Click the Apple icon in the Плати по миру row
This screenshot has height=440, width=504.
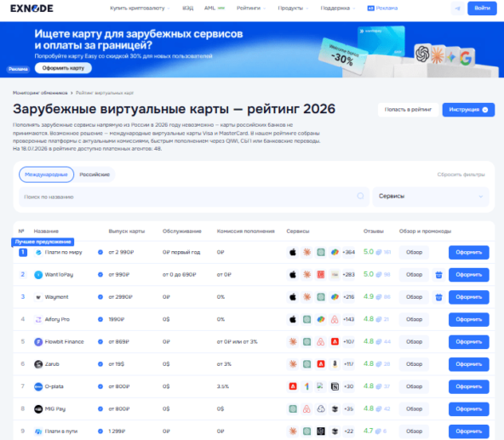(293, 252)
